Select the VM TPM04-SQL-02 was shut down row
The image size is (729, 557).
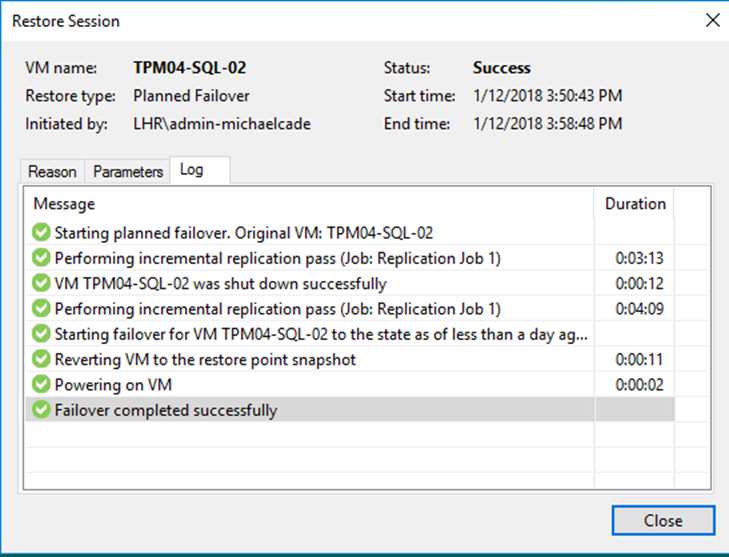pyautogui.click(x=350, y=283)
